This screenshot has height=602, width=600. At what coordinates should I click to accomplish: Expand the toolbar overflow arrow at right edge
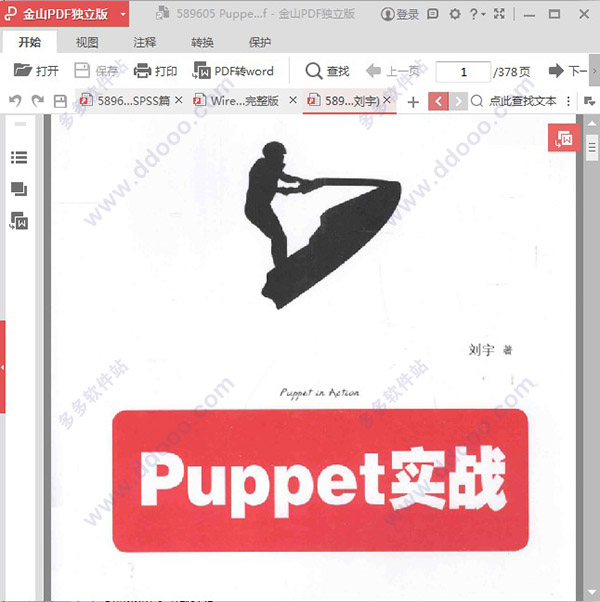click(x=594, y=71)
